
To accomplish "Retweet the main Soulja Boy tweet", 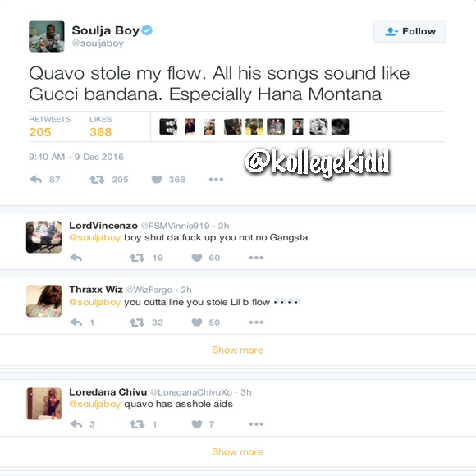I will click(x=97, y=180).
